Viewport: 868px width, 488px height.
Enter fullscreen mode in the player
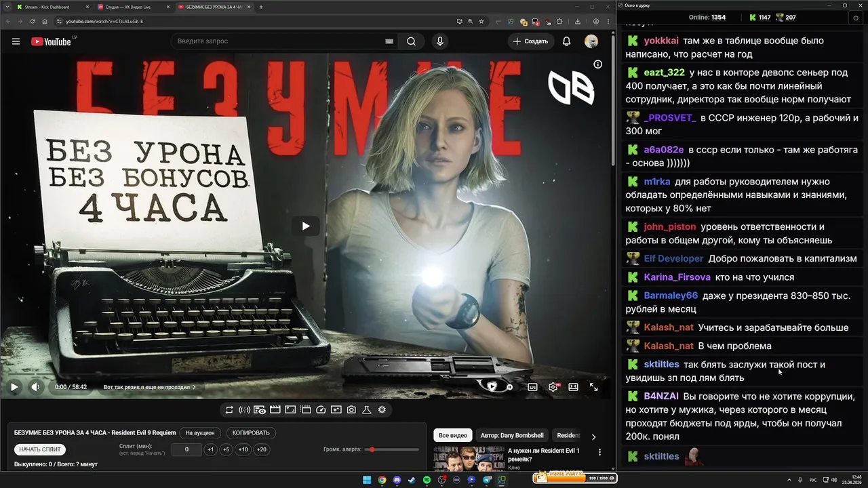(593, 387)
